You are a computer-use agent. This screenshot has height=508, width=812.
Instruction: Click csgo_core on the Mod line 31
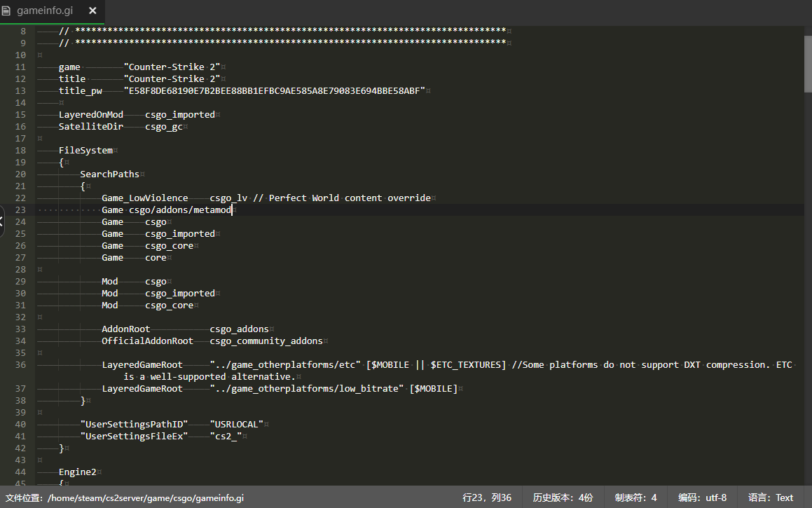pyautogui.click(x=170, y=305)
